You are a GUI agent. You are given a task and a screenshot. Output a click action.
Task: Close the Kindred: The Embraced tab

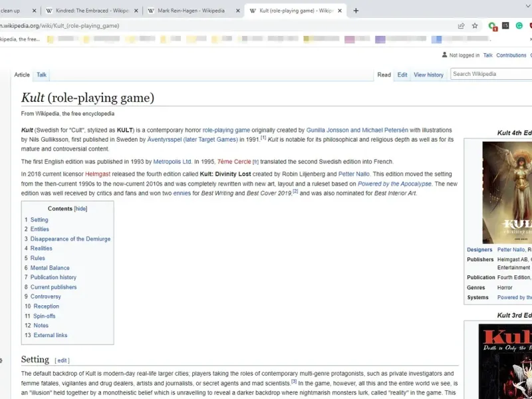pos(136,11)
